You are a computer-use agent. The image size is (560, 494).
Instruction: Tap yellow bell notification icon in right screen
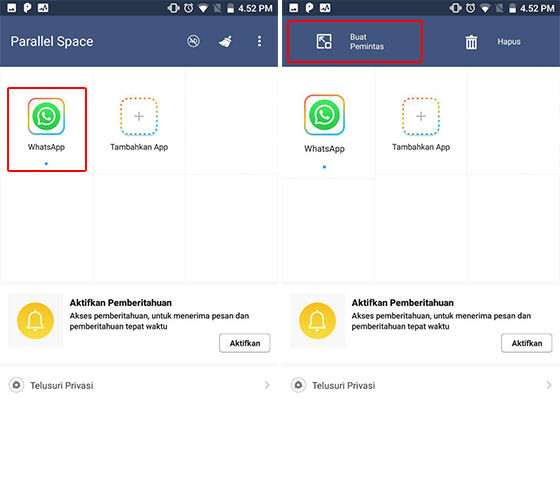[317, 321]
